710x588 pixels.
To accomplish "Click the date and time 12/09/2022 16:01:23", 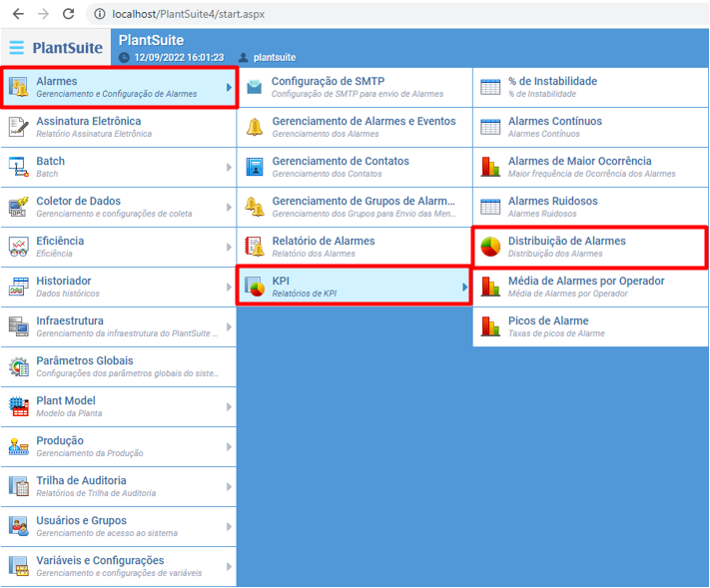I will (x=179, y=58).
